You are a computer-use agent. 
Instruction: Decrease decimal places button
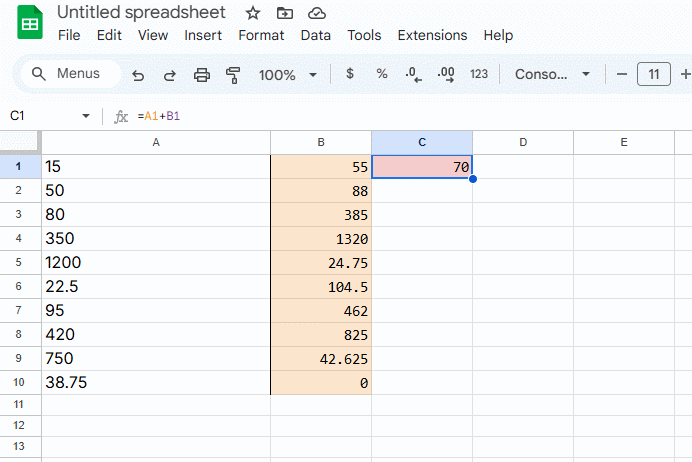click(x=413, y=74)
